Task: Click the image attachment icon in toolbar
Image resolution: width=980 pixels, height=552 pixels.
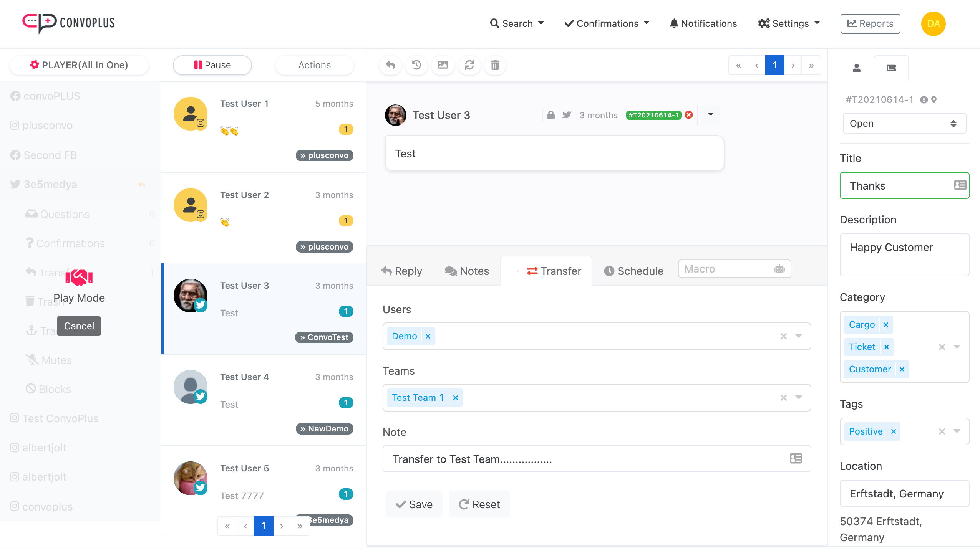Action: 443,65
